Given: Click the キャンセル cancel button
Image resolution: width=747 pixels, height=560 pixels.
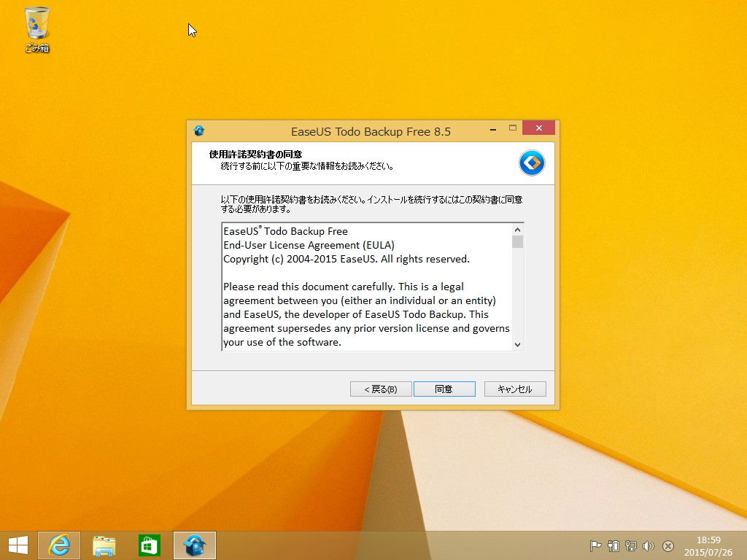Looking at the screenshot, I should click(x=515, y=389).
